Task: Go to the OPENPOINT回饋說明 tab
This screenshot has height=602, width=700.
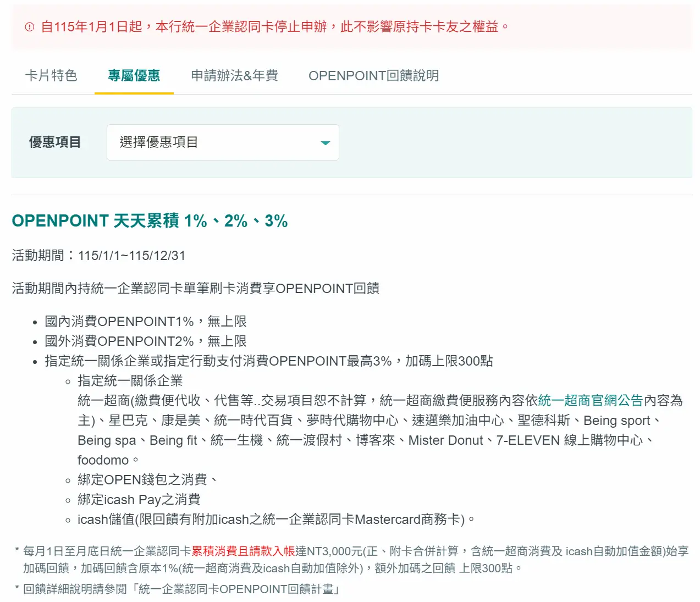Action: 373,76
